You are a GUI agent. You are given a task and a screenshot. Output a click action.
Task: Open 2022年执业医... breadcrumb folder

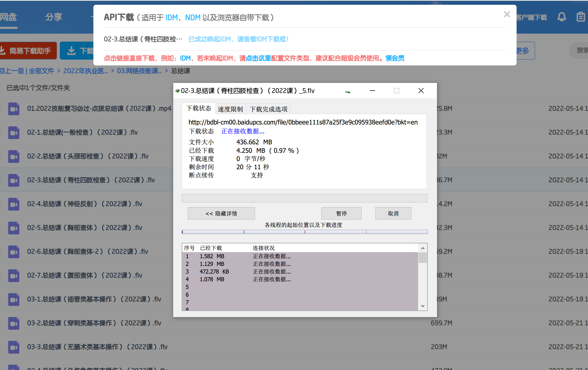pyautogui.click(x=85, y=71)
